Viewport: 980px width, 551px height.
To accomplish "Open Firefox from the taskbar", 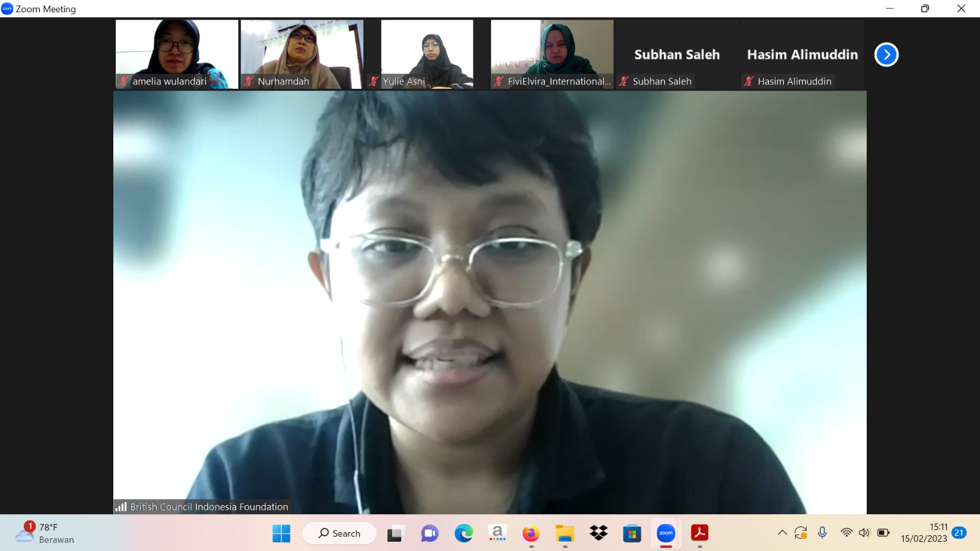I will (531, 534).
